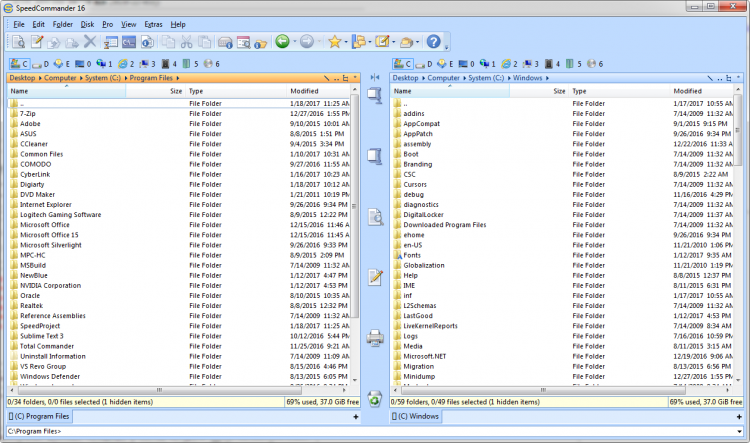This screenshot has height=443, width=750.
Task: Click the folder information icon
Action: [261, 42]
